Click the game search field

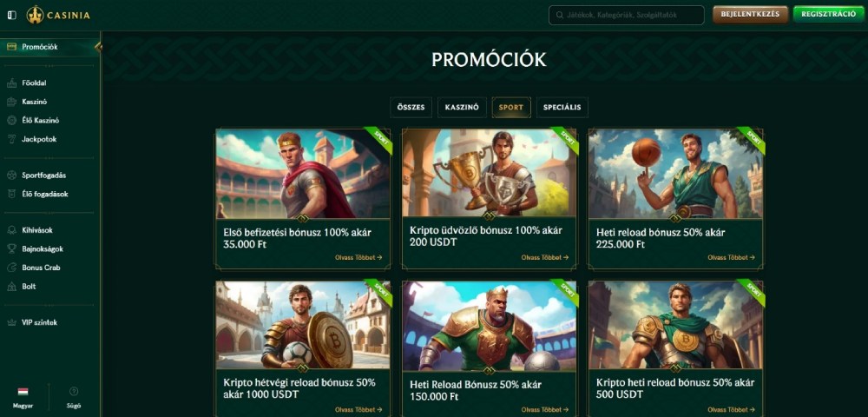click(626, 15)
